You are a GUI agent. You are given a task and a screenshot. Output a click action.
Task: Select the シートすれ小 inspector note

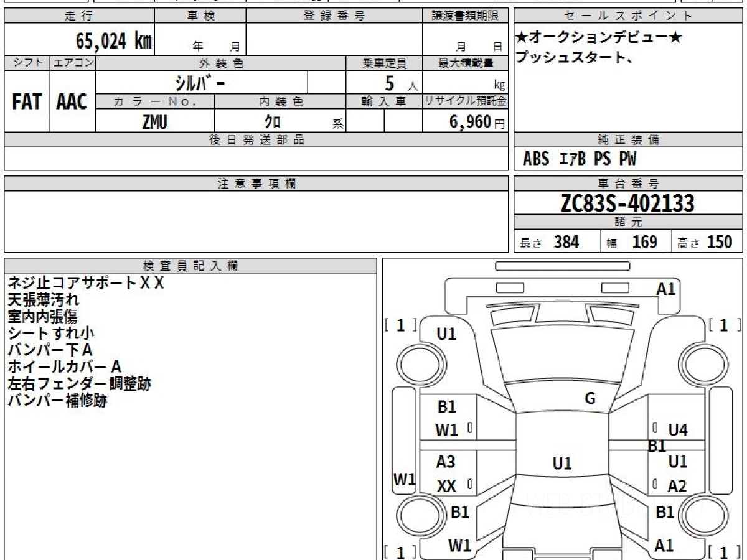(x=51, y=334)
